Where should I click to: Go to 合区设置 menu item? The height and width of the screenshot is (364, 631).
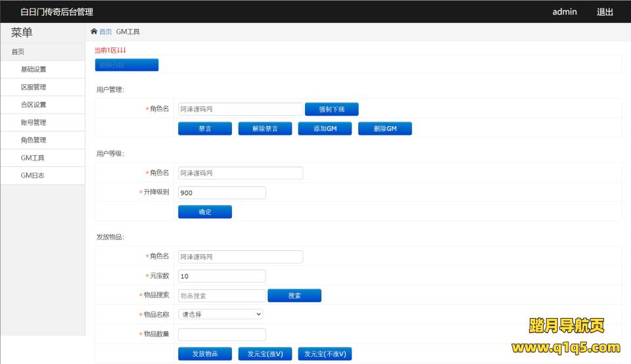click(34, 105)
